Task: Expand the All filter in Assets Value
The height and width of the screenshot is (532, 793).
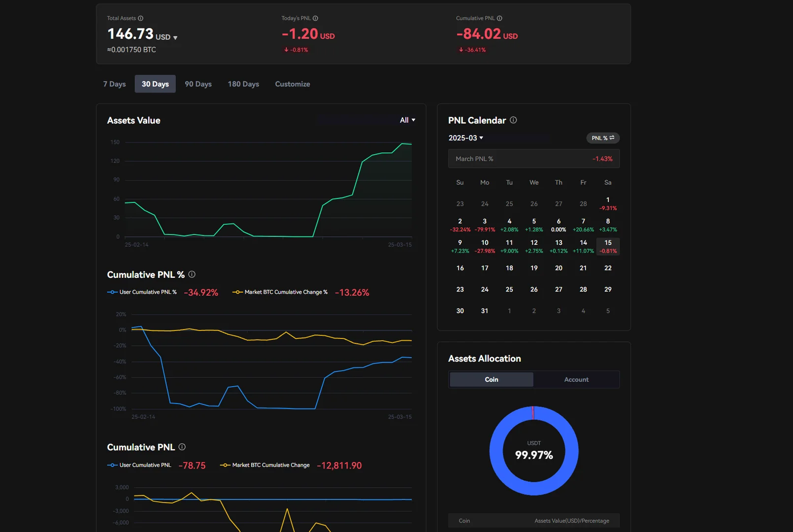Action: click(x=407, y=120)
